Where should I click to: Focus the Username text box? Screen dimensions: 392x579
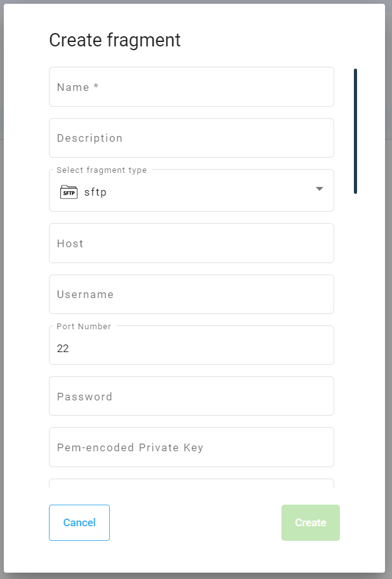(191, 294)
